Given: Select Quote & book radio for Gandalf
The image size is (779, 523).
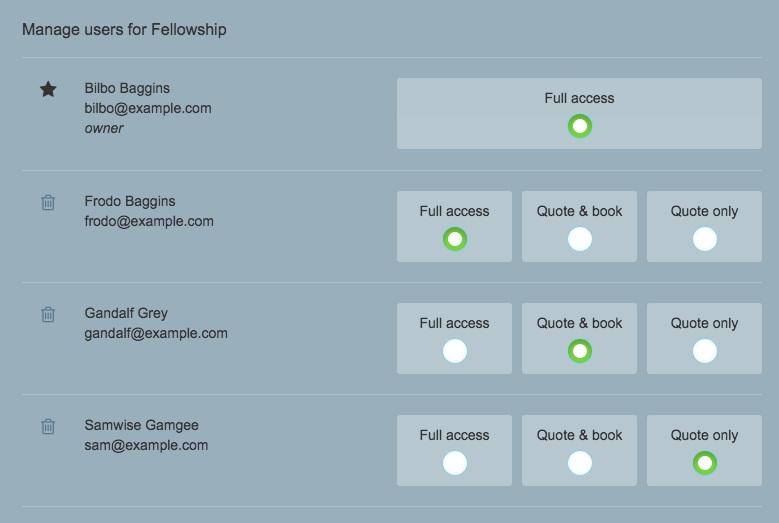Looking at the screenshot, I should click(580, 351).
